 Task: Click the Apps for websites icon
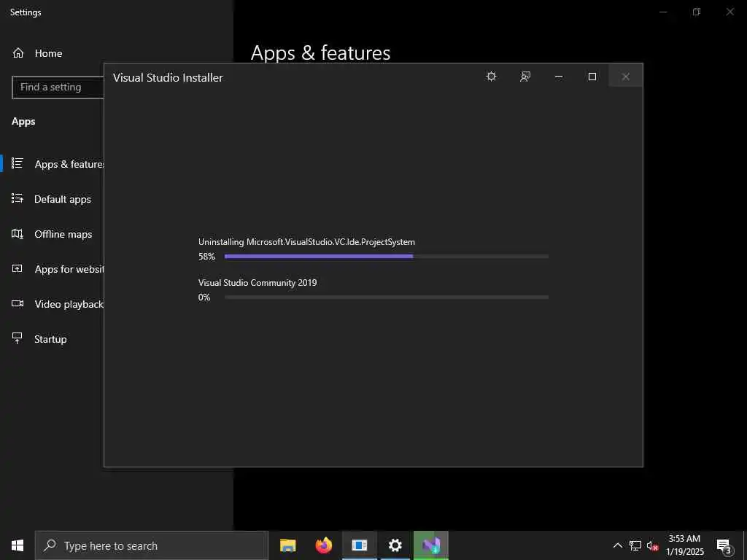[18, 268]
